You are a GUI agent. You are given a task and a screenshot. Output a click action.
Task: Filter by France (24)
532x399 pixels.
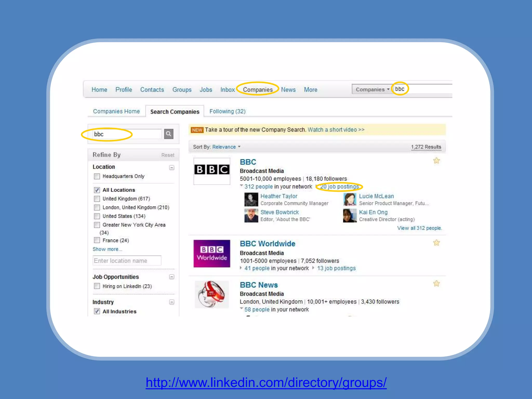[97, 240]
